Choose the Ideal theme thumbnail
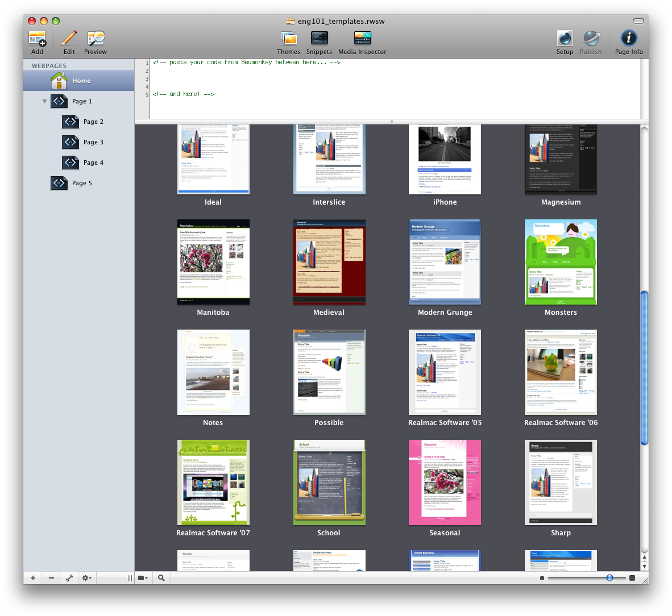Viewport: 672px width, 616px height. [213, 159]
